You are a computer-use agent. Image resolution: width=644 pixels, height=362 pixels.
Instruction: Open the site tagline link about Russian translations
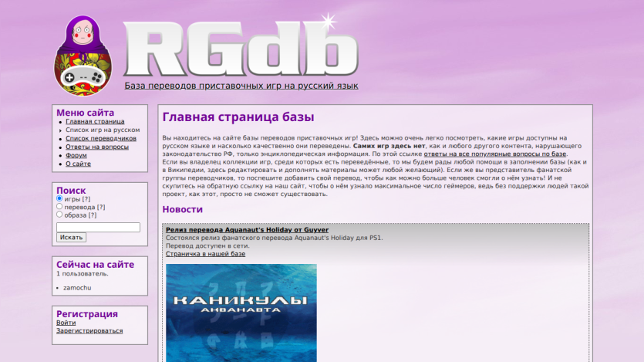241,86
